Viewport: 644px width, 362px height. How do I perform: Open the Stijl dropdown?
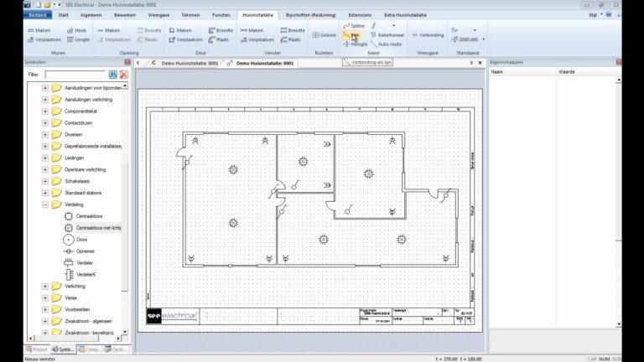pos(595,15)
